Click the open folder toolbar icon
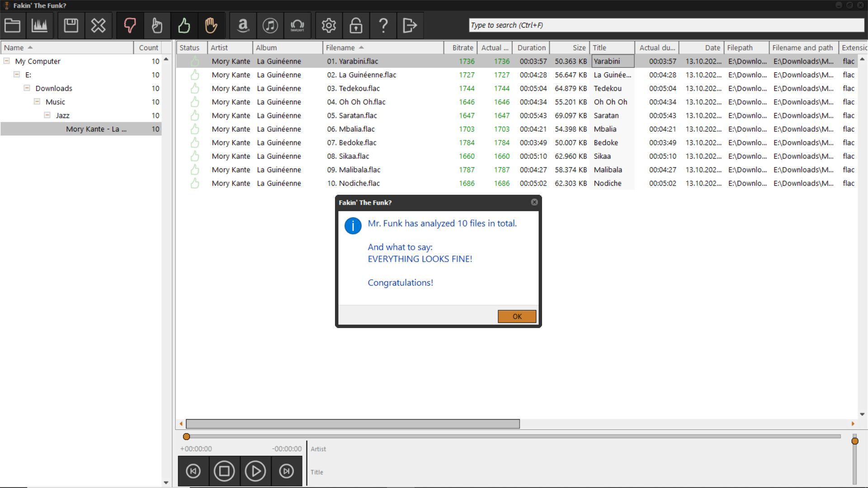The height and width of the screenshot is (488, 868). coord(12,25)
